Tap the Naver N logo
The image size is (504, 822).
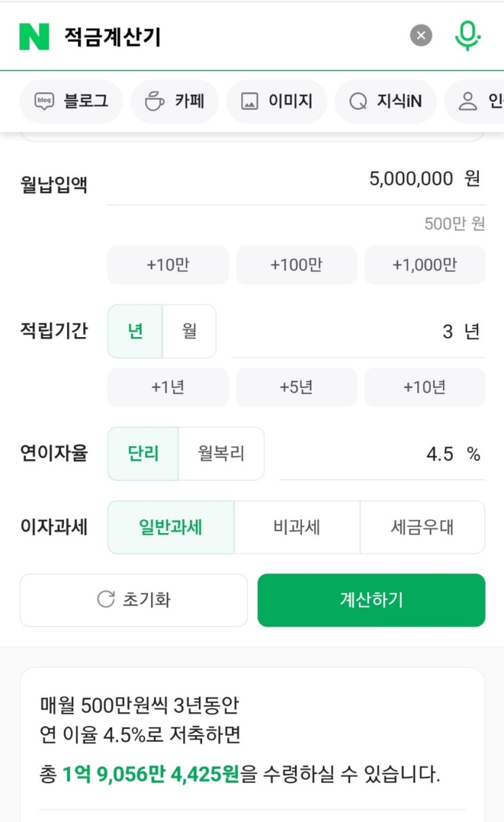34,36
